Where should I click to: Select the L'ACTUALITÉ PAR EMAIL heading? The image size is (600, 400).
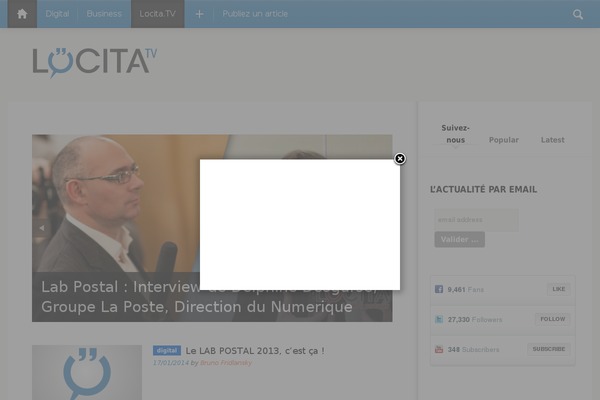[483, 189]
